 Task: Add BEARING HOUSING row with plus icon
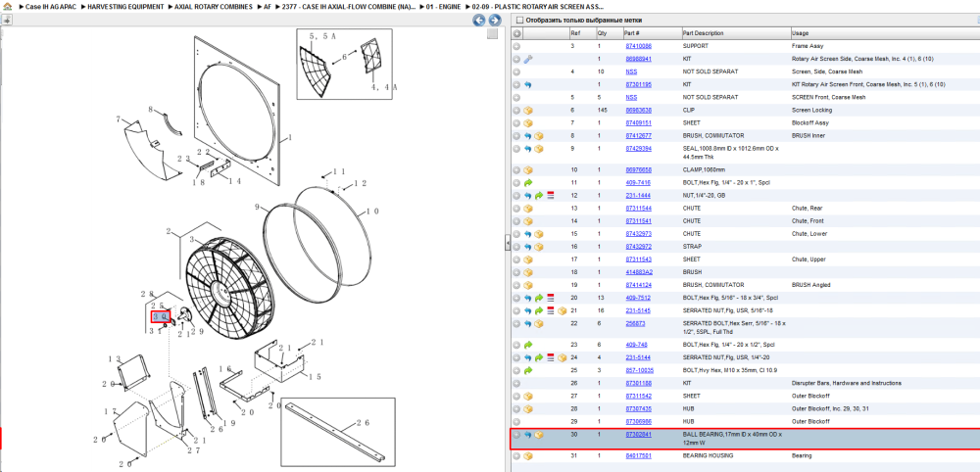tap(516, 456)
